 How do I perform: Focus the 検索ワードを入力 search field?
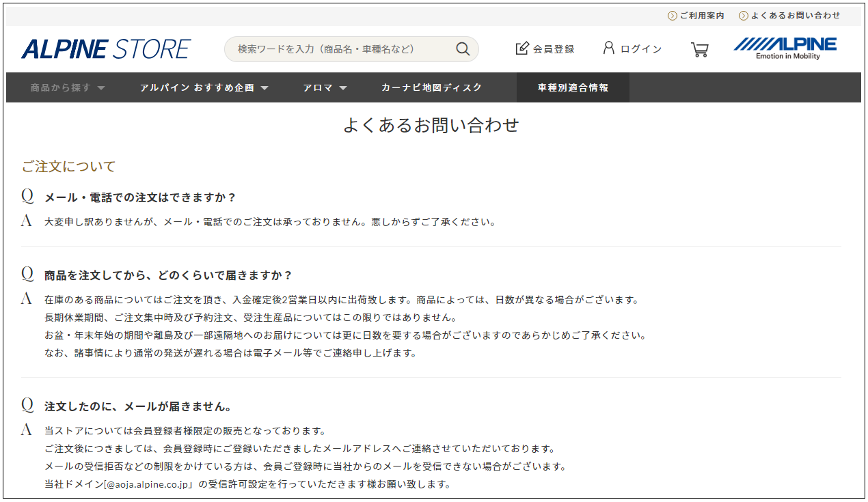pos(338,49)
